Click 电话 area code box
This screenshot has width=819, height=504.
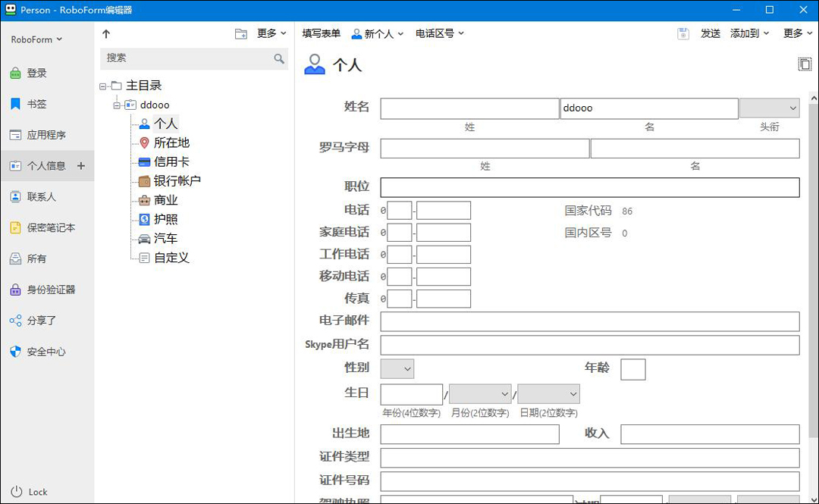point(400,211)
